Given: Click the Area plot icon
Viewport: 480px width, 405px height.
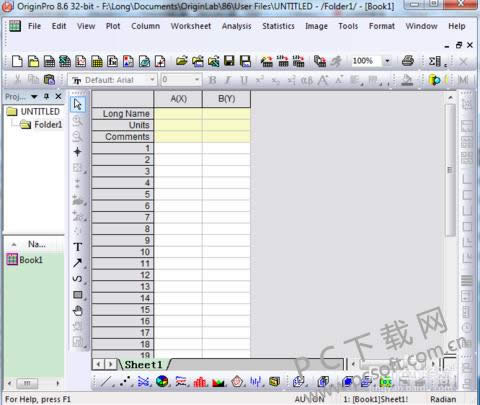Looking at the screenshot, I should pos(218,382).
